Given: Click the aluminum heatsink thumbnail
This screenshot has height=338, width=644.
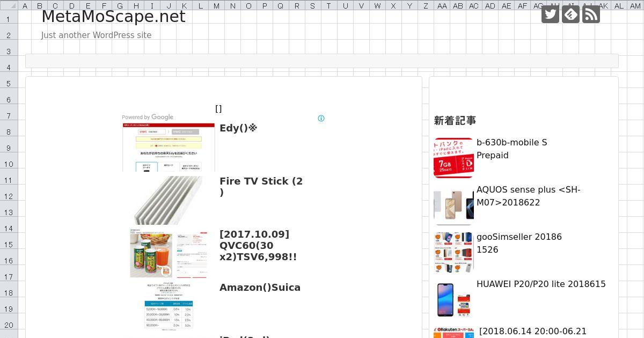Looking at the screenshot, I should pyautogui.click(x=169, y=200).
